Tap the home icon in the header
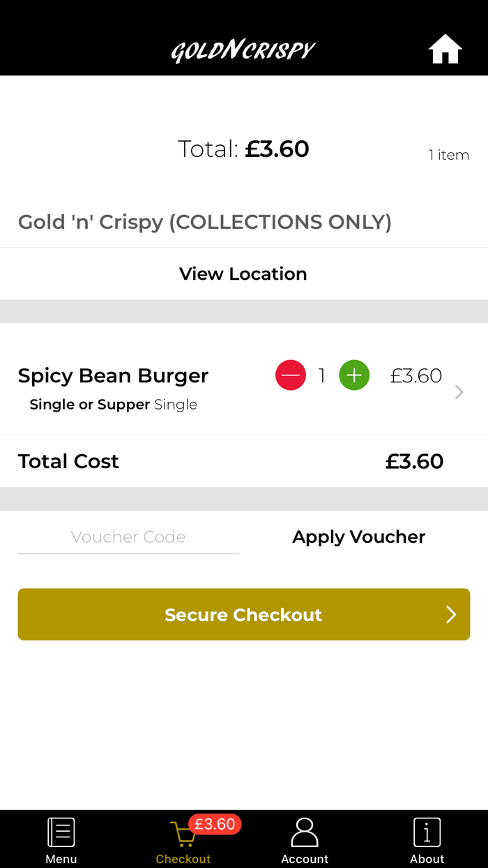 coord(445,48)
